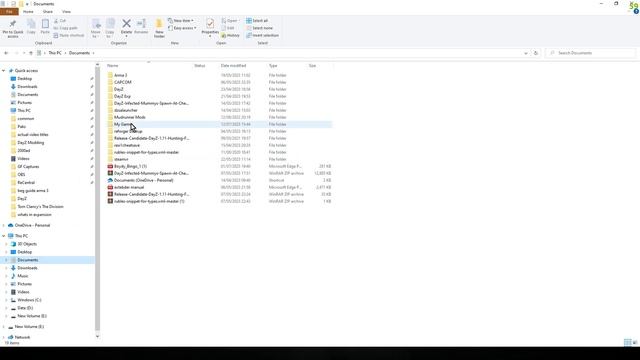Screen dimensions: 640x360
Task: Switch to details view toggle in status bar
Action: [628, 342]
